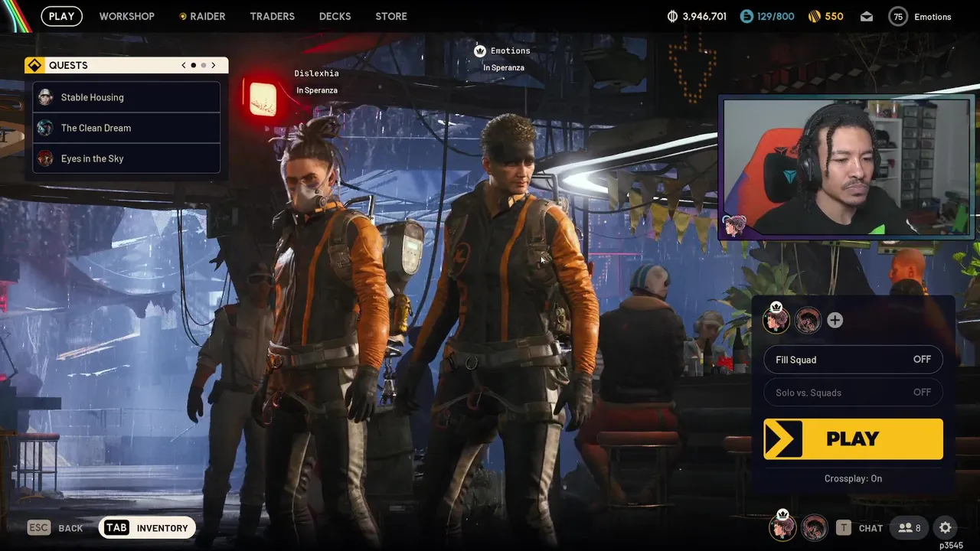
Task: Click the level 75 badge
Action: (898, 16)
